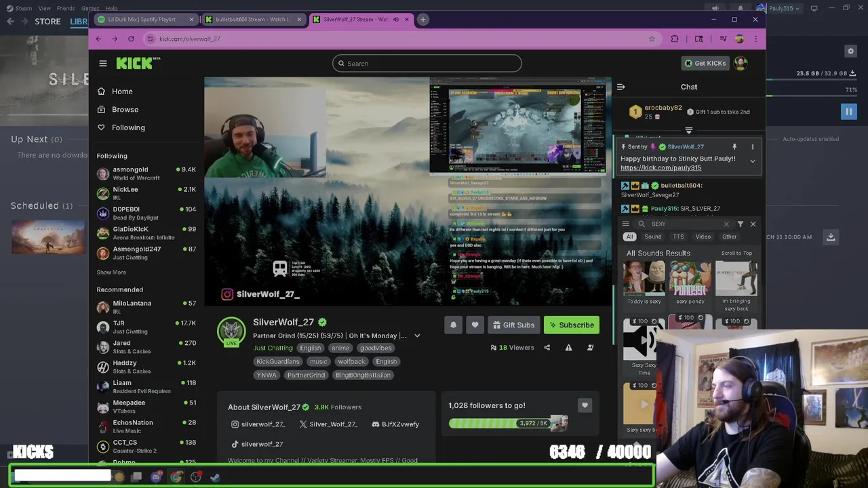Clear the SEXY sound search
The image size is (868, 488).
pos(726,224)
